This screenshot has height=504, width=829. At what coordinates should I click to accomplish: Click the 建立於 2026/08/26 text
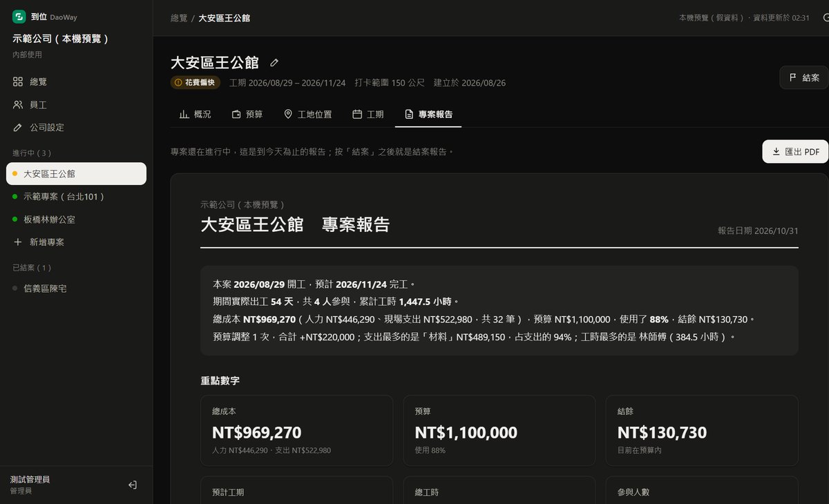[x=470, y=83]
